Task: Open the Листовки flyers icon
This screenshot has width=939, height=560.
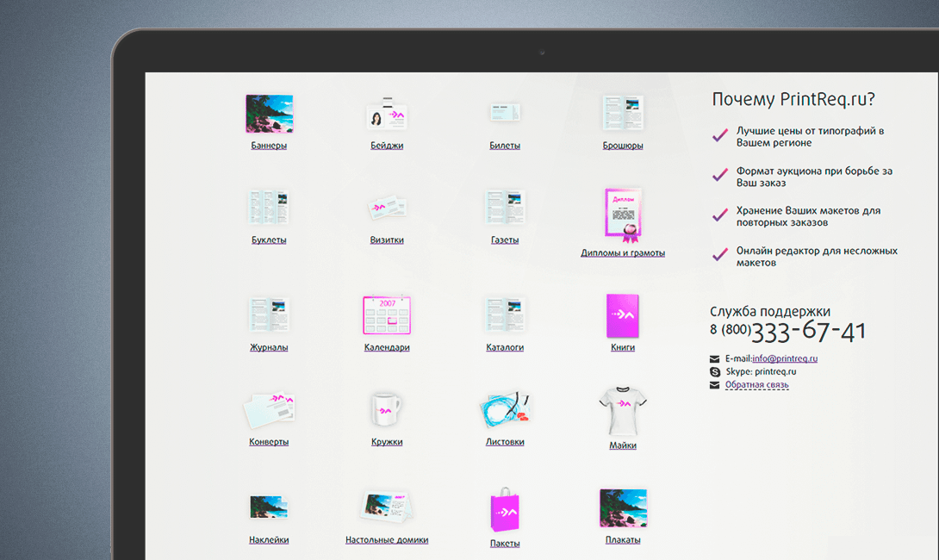Action: tap(505, 410)
